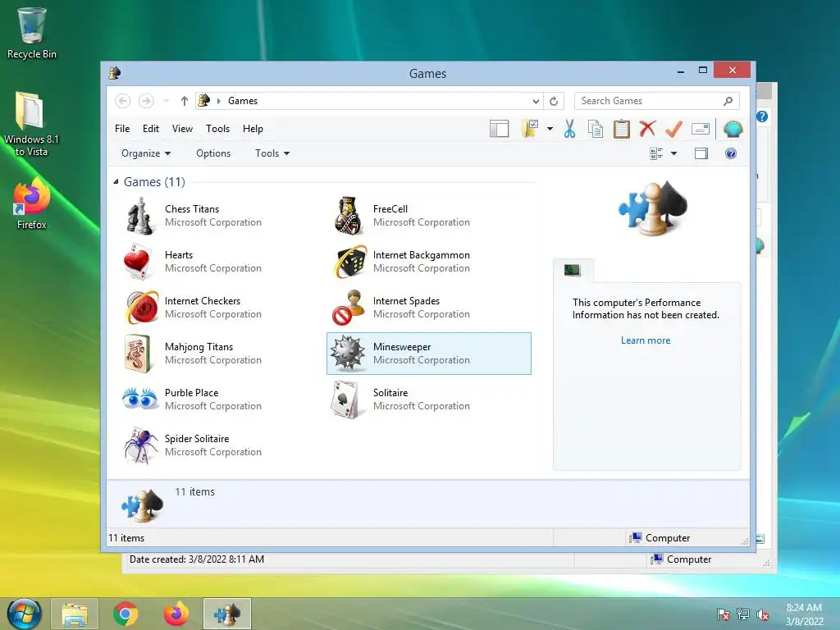Open Chess Titans game icon

tap(139, 216)
